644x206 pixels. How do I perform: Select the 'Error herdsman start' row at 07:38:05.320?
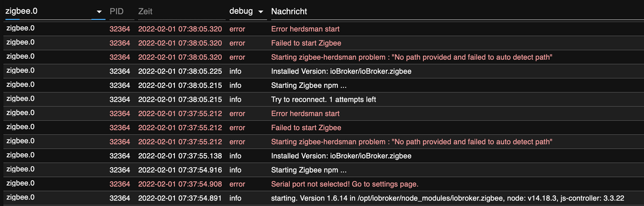pyautogui.click(x=322, y=29)
